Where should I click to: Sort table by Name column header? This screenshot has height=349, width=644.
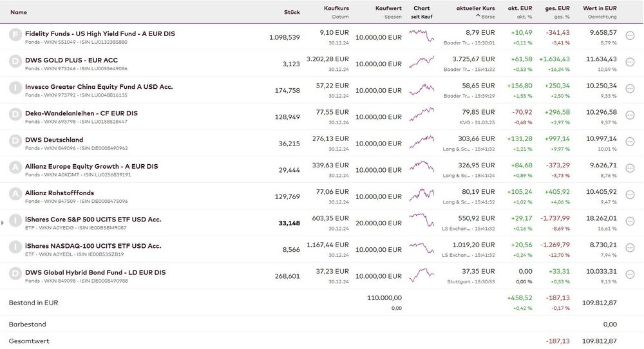[19, 12]
